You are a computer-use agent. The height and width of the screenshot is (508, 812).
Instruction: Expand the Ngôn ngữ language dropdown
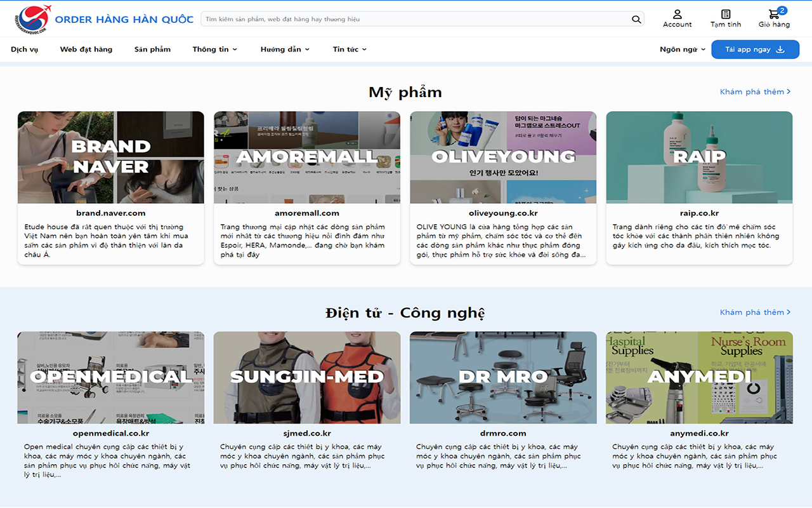[683, 49]
